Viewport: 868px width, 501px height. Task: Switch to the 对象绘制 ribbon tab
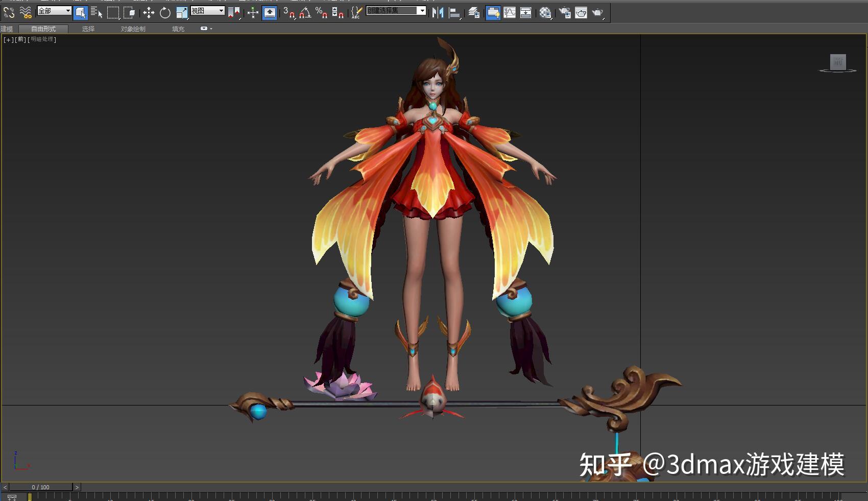[x=133, y=29]
